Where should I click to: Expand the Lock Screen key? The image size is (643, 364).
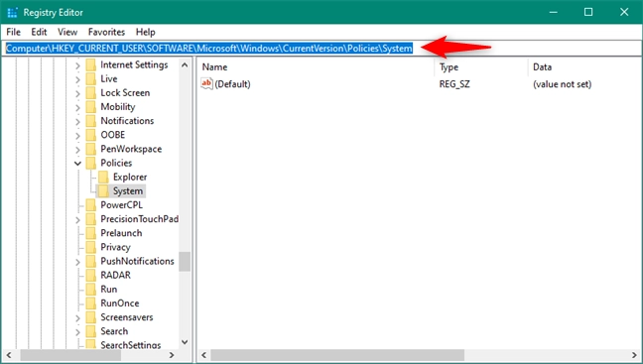click(78, 93)
